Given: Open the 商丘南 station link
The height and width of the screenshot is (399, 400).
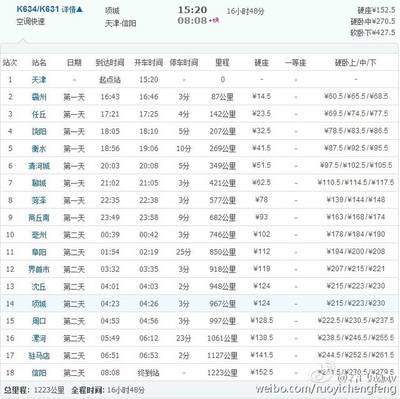Looking at the screenshot, I should tap(39, 218).
